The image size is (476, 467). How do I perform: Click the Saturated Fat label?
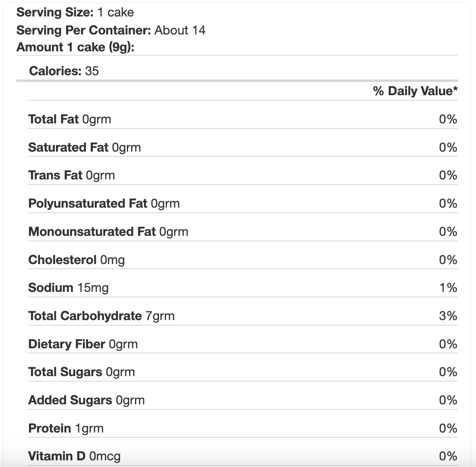(68, 147)
